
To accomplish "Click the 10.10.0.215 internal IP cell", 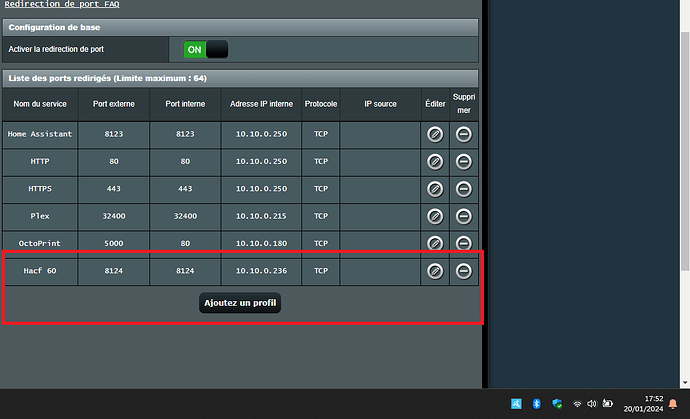I will (x=261, y=216).
